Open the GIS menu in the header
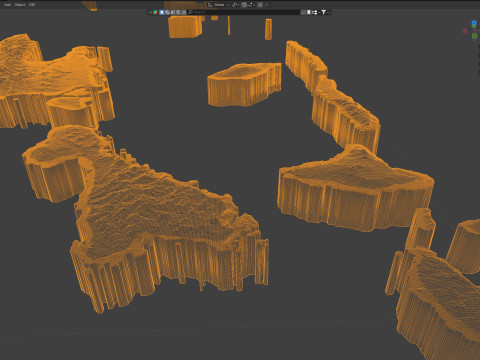The image size is (480, 360). 32,5
